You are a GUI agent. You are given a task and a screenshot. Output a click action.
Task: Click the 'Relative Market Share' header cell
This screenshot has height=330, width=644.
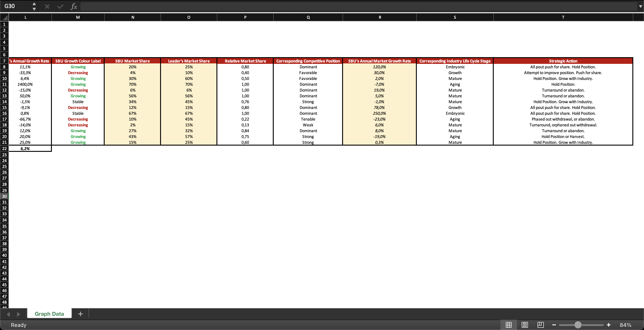point(245,61)
